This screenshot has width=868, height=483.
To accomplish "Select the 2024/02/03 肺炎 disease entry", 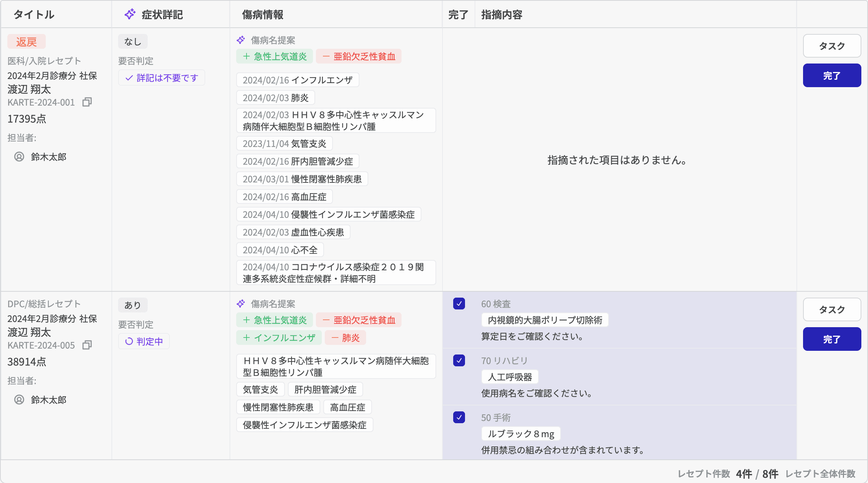I will tap(276, 98).
